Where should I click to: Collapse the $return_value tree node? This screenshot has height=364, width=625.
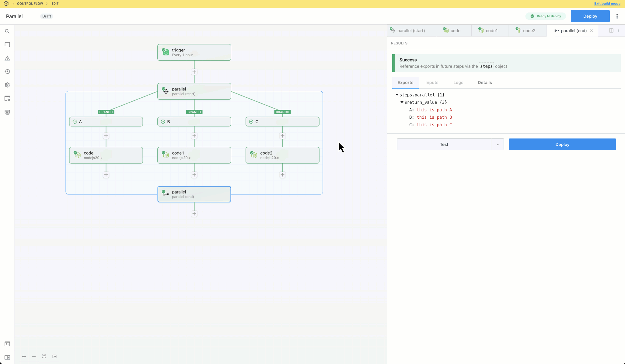(402, 102)
